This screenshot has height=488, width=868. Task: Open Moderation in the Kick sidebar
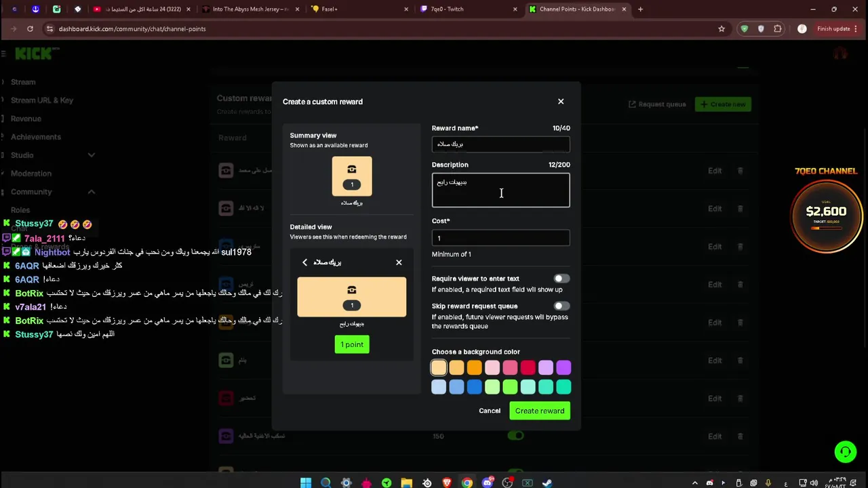[31, 174]
